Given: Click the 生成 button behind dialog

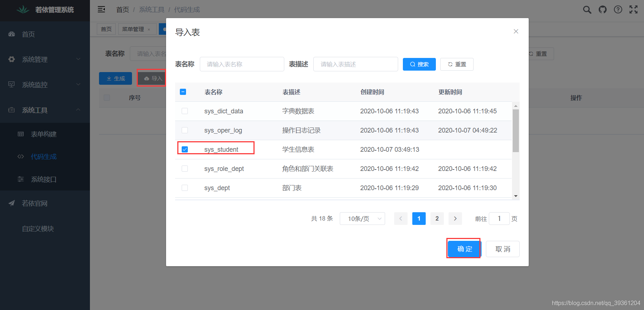Looking at the screenshot, I should [x=115, y=78].
